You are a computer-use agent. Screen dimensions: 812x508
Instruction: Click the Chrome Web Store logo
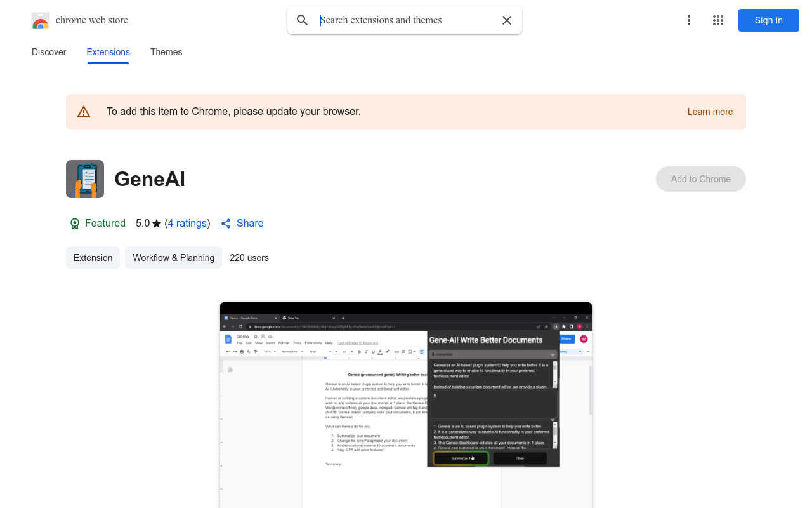coord(41,20)
